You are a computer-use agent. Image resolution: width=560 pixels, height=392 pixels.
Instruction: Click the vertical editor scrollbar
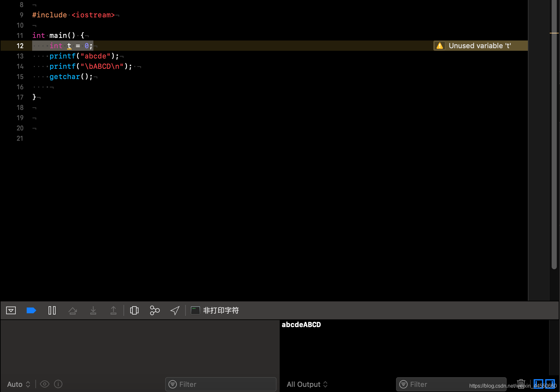[554, 135]
